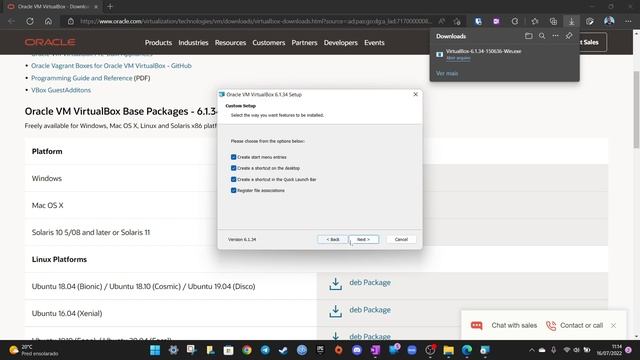Pin the Downloads panel
This screenshot has width=640, height=360.
[x=569, y=36]
